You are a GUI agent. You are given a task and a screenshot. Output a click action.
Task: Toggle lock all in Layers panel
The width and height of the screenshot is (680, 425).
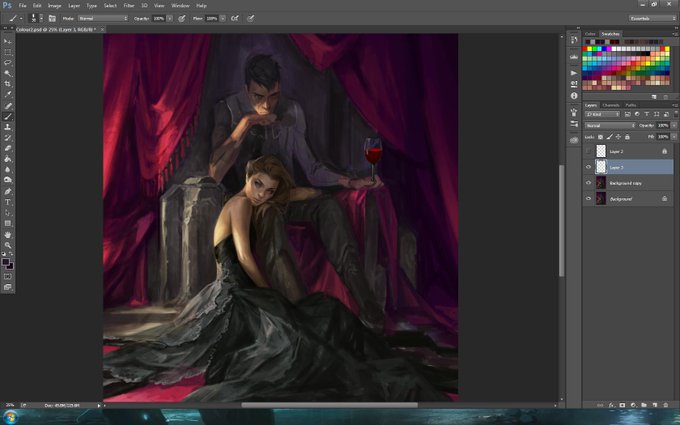tap(627, 137)
